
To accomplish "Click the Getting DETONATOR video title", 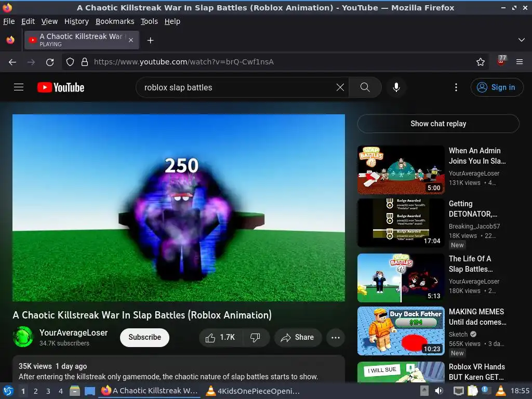I will (x=473, y=209).
